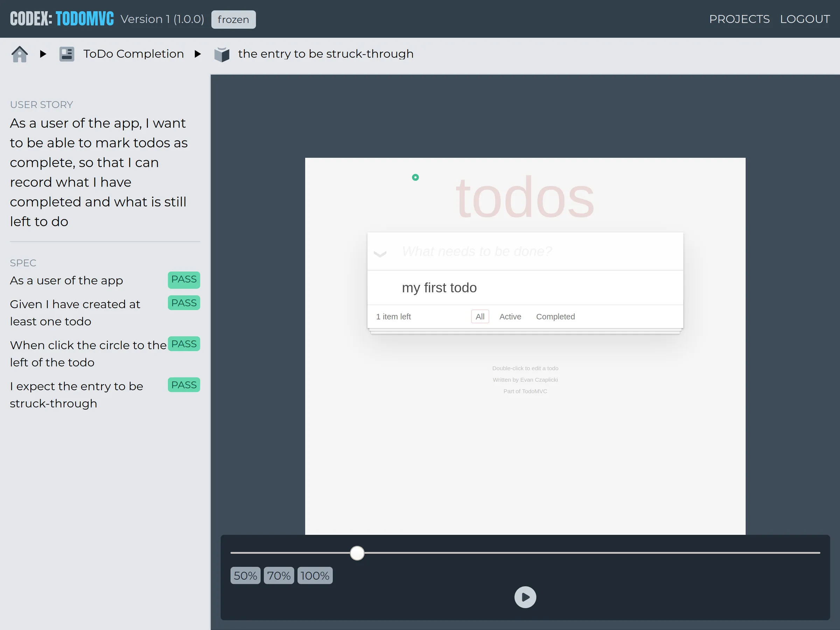840x630 pixels.
Task: Open the chevron in the What needs to be done field
Action: pyautogui.click(x=380, y=254)
